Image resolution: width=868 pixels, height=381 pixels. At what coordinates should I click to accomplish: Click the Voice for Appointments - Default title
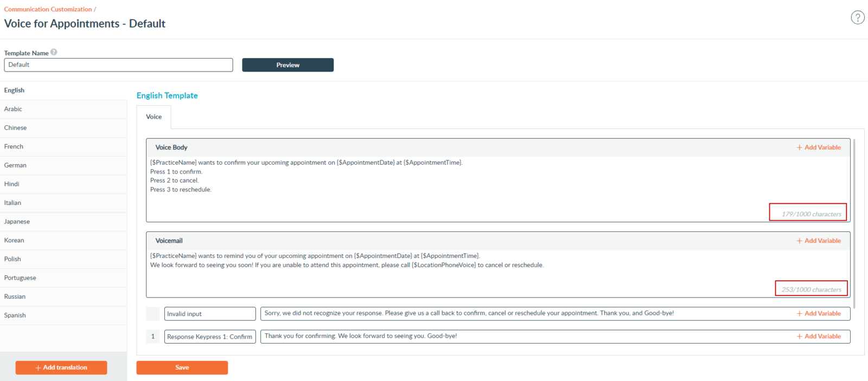pos(85,24)
